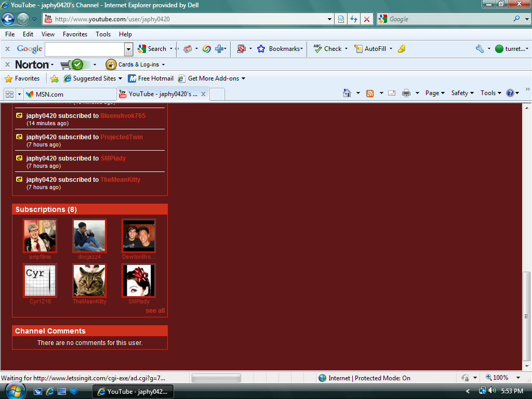Click the AutoFill button
Image resolution: width=532 pixels, height=399 pixels.
[x=370, y=49]
